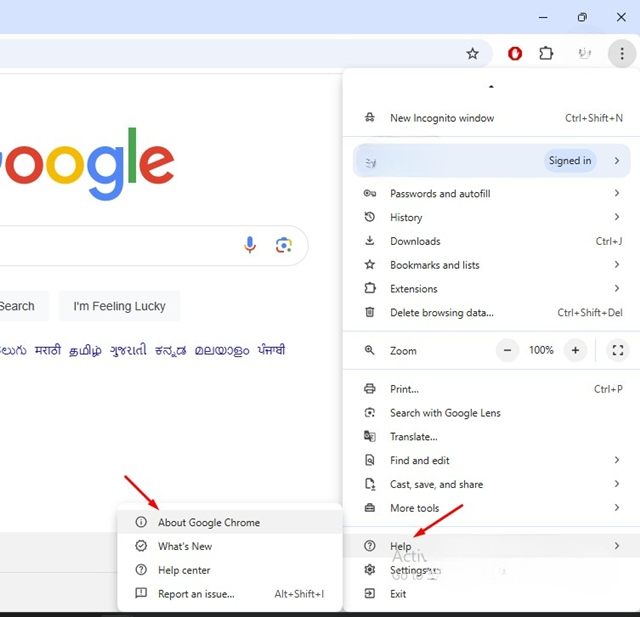Open Help center

click(229, 570)
